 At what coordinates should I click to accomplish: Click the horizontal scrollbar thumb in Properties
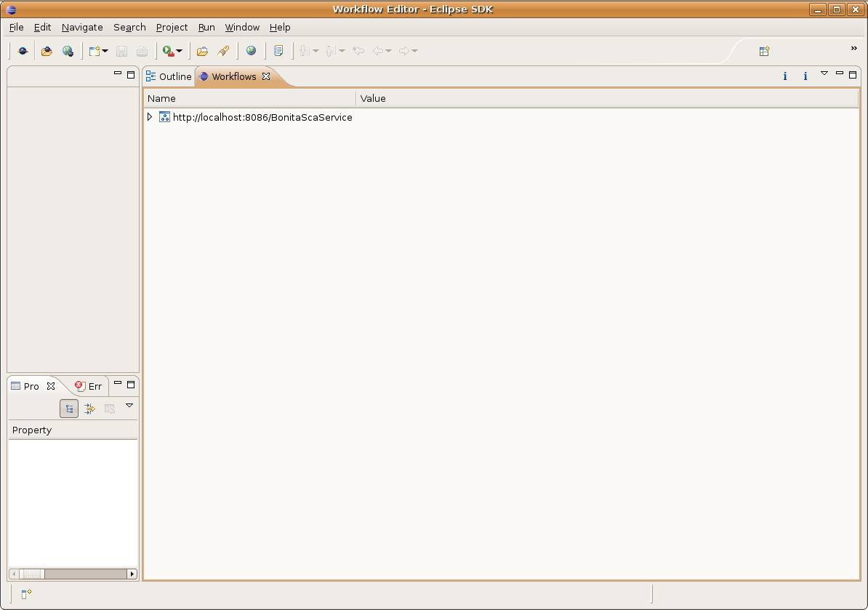[31, 574]
